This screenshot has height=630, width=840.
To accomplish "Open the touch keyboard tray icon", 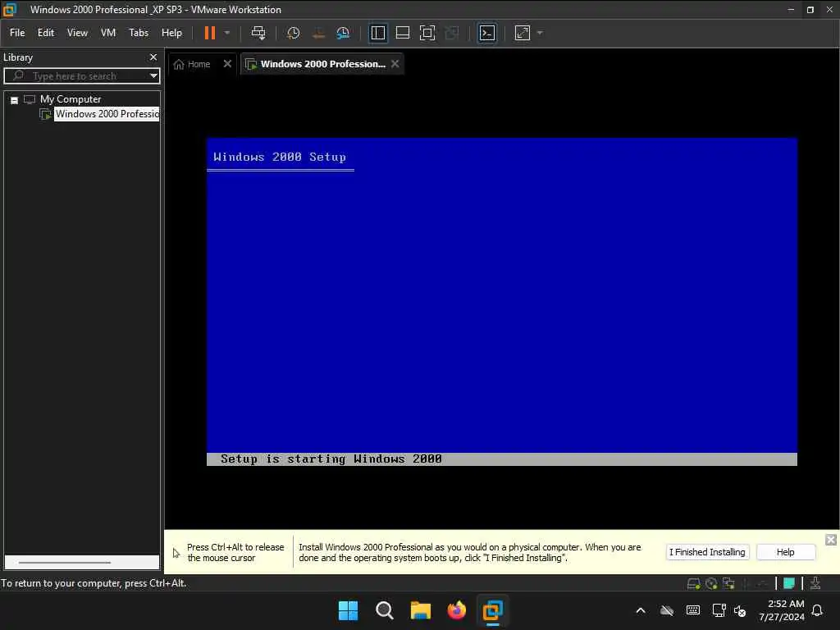I will (x=692, y=610).
